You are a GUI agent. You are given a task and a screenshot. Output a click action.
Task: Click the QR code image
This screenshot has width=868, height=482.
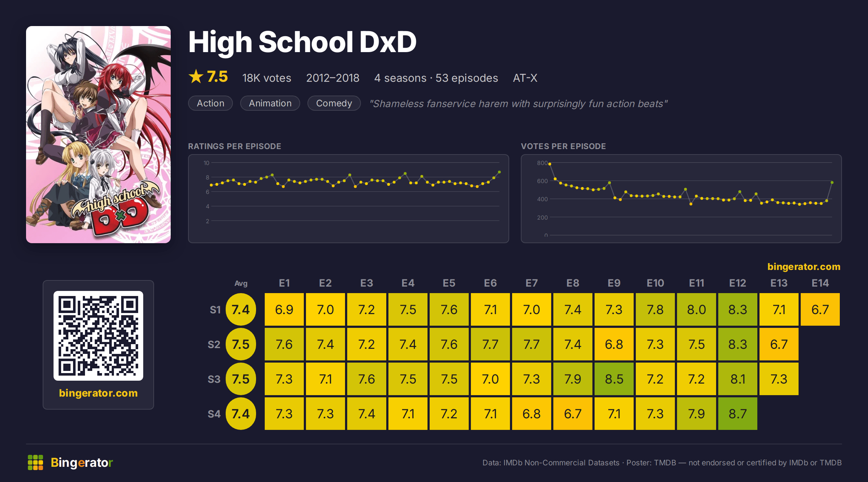pyautogui.click(x=98, y=335)
